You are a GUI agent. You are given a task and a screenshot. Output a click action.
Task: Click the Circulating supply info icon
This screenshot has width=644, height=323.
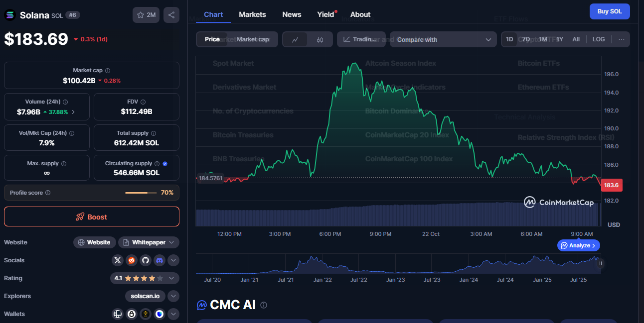click(x=157, y=164)
